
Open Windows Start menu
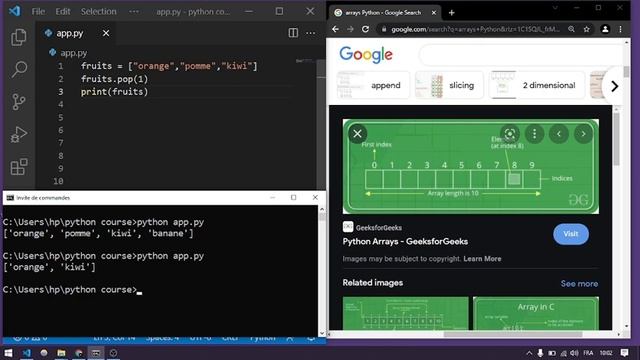[8, 353]
